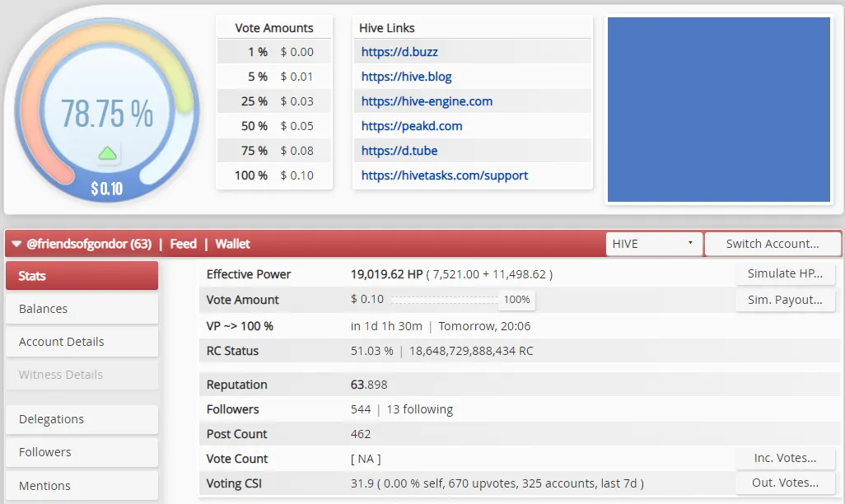Screen dimensions: 845x504
Task: Select the 50 % vote amount row
Action: (274, 126)
